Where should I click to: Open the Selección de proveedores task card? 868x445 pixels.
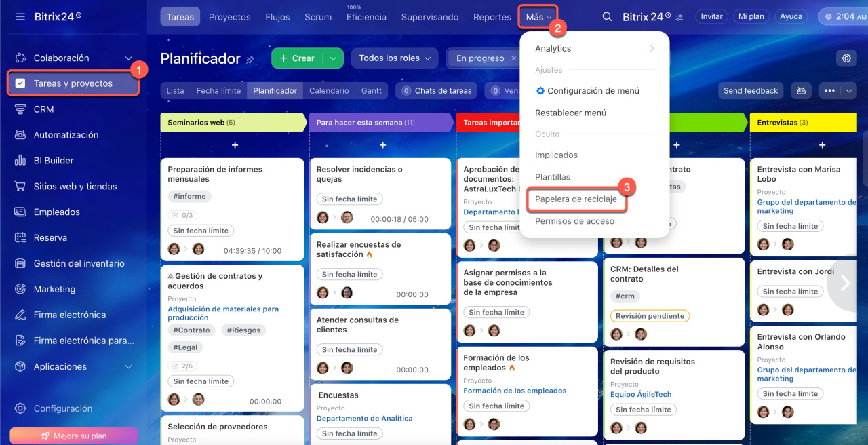[218, 427]
